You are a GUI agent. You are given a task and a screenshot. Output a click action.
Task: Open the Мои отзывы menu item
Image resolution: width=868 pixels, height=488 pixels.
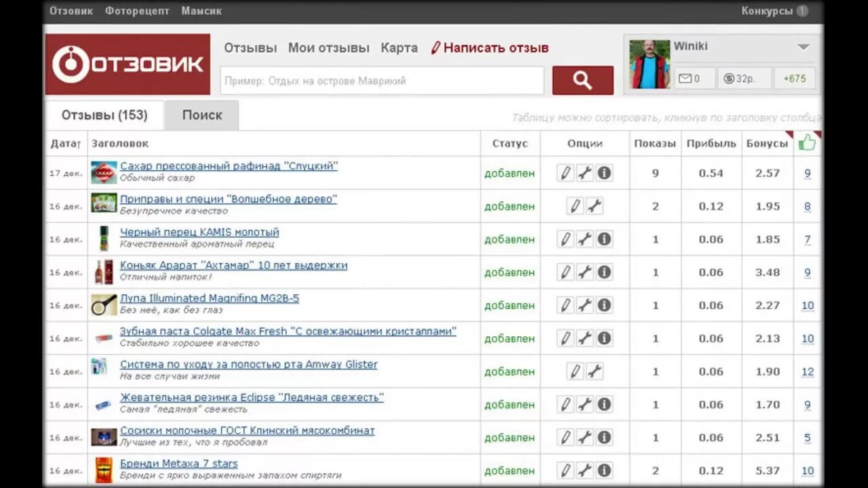tap(329, 48)
